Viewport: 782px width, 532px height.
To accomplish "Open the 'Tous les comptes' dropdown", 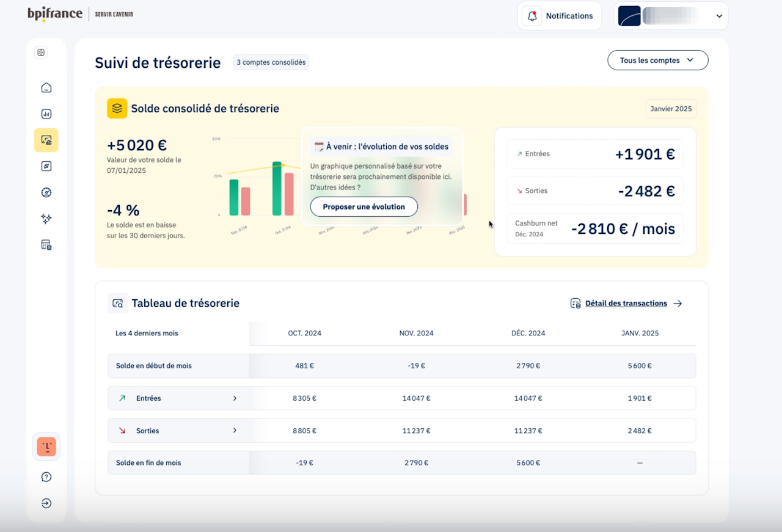I will click(x=657, y=60).
